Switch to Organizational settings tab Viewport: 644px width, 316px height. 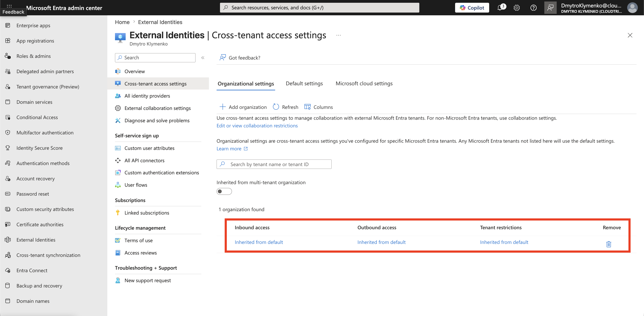click(x=246, y=84)
